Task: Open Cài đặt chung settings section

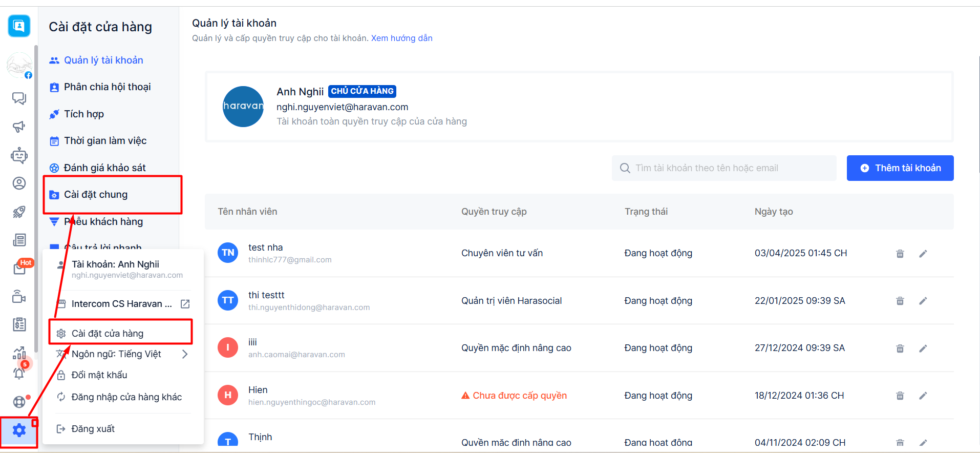Action: [x=96, y=195]
